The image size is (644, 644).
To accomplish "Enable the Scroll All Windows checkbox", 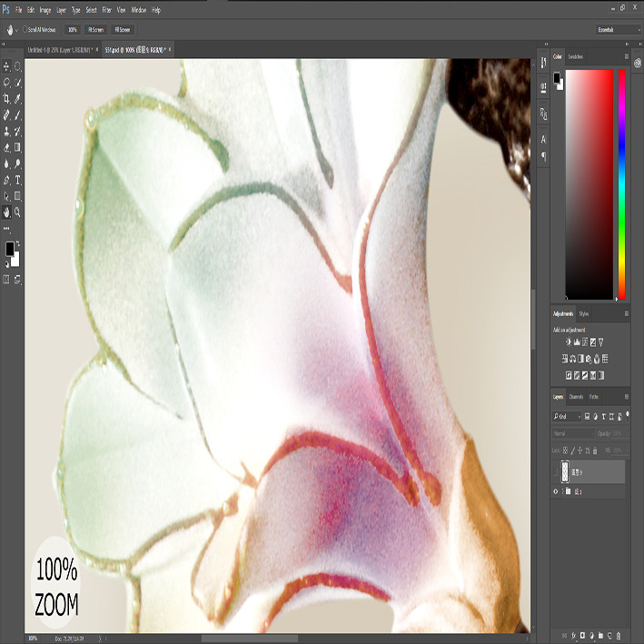I will pyautogui.click(x=25, y=30).
